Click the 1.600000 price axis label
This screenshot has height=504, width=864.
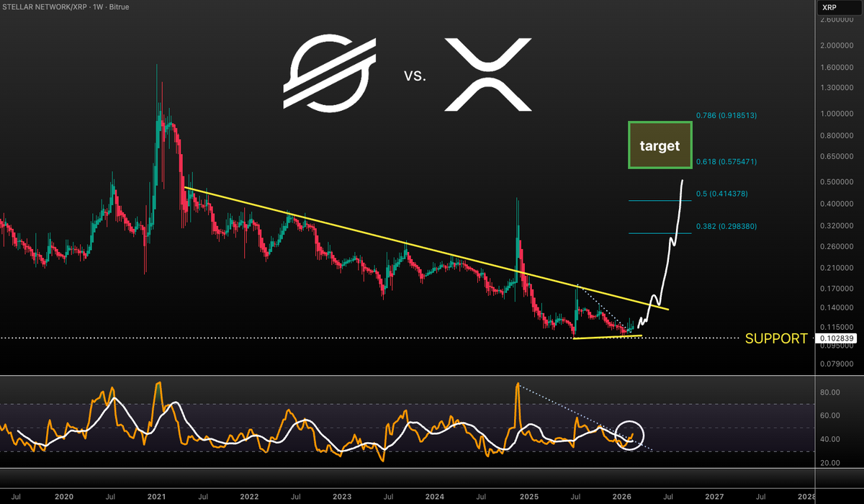[x=837, y=67]
